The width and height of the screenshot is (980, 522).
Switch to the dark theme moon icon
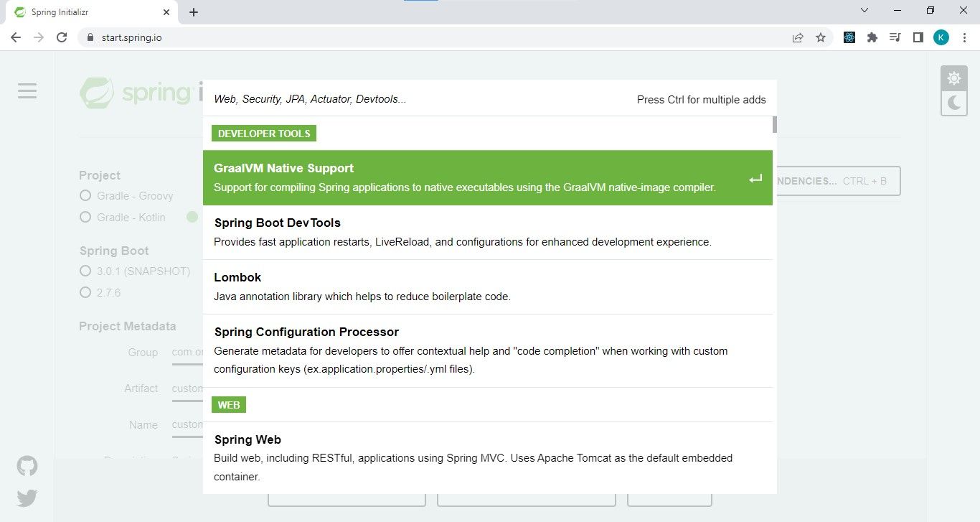pos(954,103)
